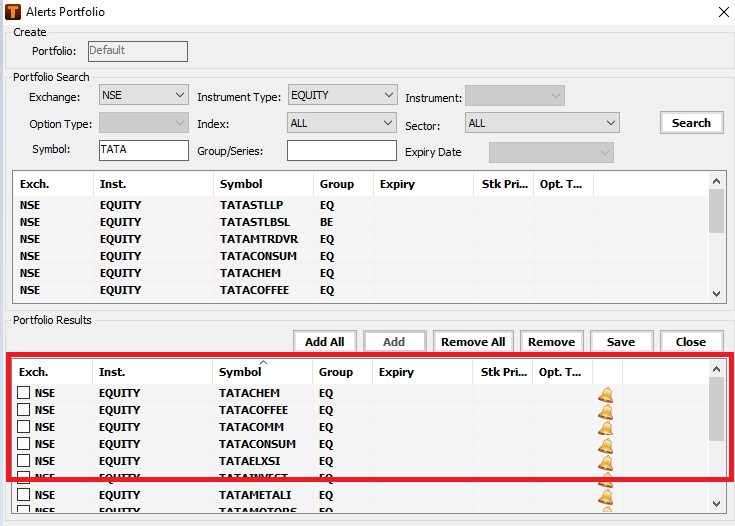Sort results by the Symbol column header
Screen dimensions: 735x526
pyautogui.click(x=262, y=372)
